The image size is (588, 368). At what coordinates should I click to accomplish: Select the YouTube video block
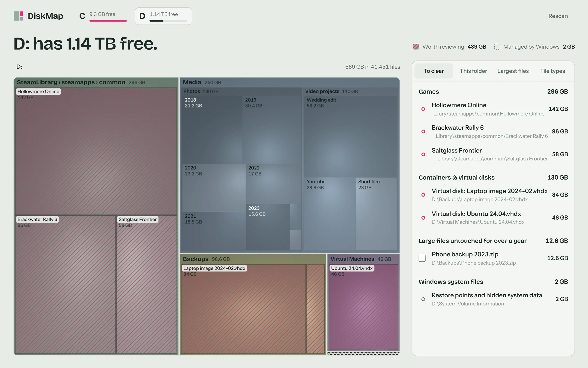point(330,214)
